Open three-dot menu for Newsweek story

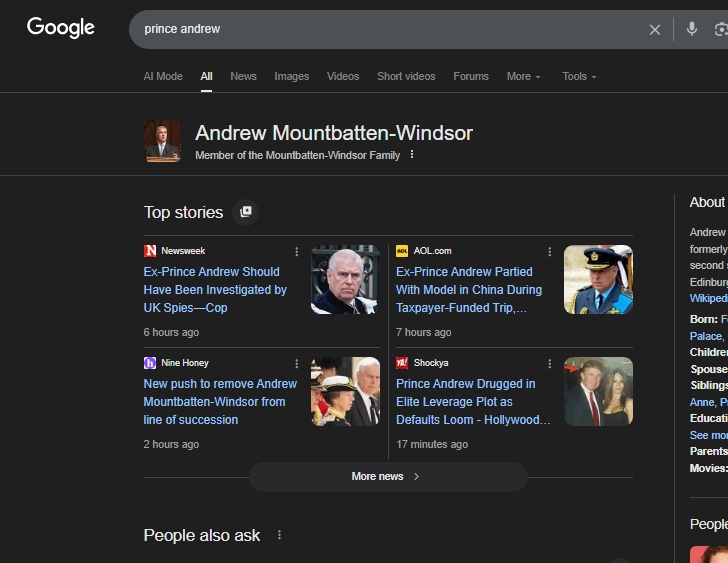coord(297,251)
